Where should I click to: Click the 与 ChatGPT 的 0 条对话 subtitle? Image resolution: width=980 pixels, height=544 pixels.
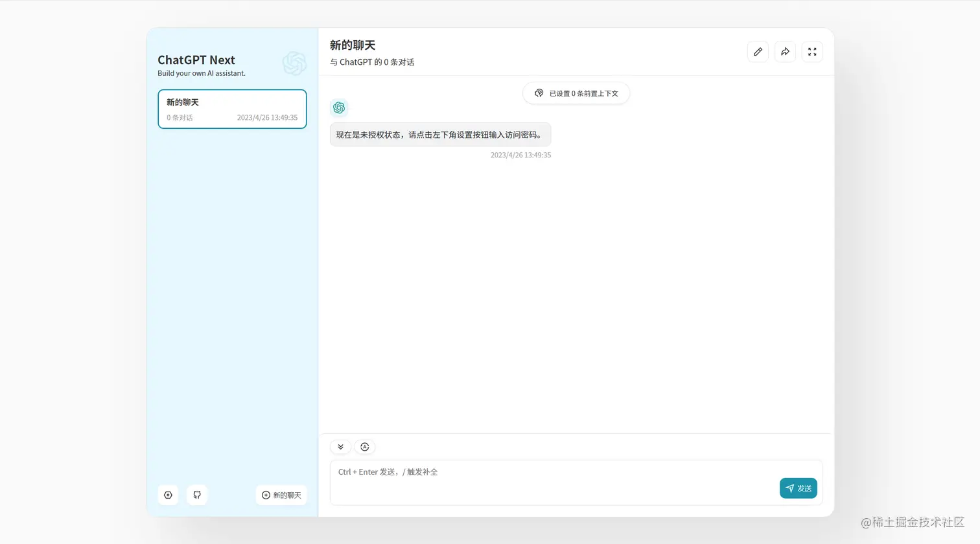pyautogui.click(x=372, y=62)
